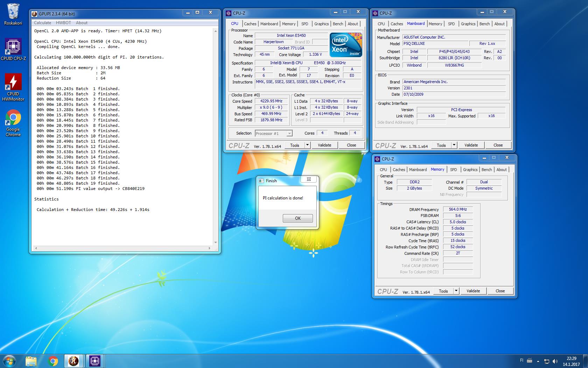Open the About menu in GPUPI

[82, 23]
